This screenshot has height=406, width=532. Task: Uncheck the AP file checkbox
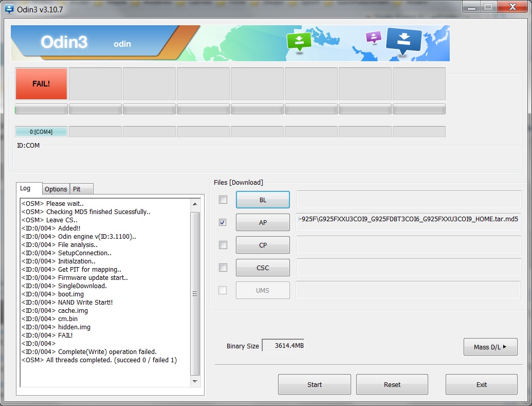[223, 222]
